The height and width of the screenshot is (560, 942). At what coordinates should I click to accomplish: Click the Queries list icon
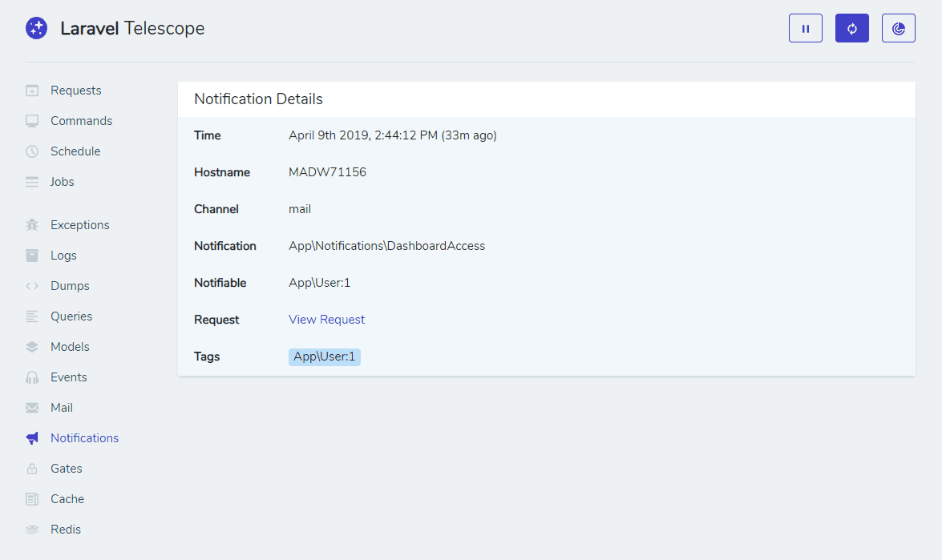pyautogui.click(x=32, y=316)
